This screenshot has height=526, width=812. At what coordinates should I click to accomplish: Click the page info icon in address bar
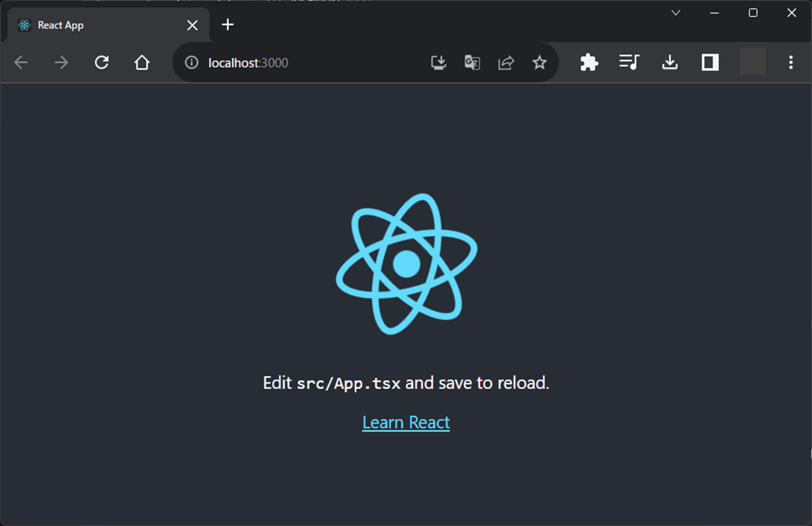[x=192, y=62]
